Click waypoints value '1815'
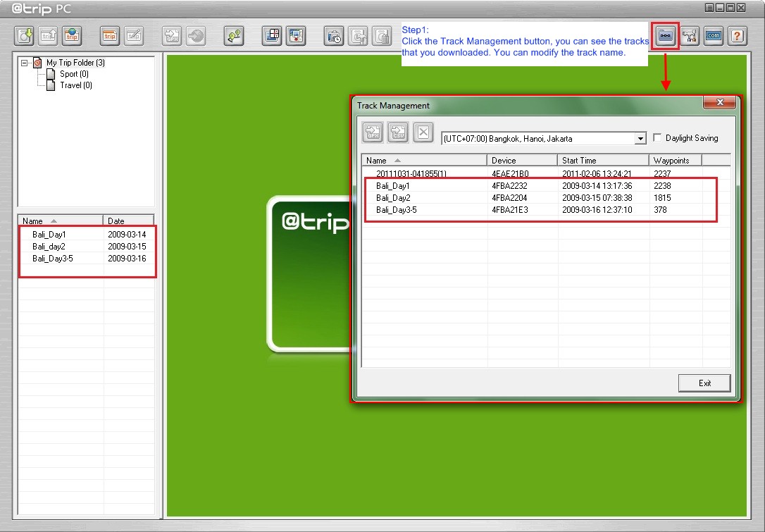Viewport: 765px width, 532px height. (663, 198)
